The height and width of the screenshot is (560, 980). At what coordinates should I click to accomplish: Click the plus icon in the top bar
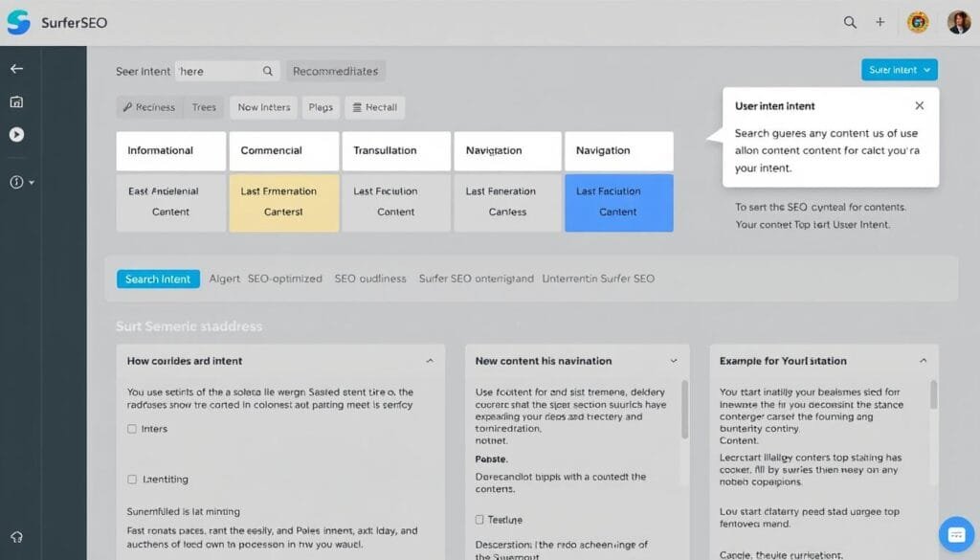click(x=880, y=23)
